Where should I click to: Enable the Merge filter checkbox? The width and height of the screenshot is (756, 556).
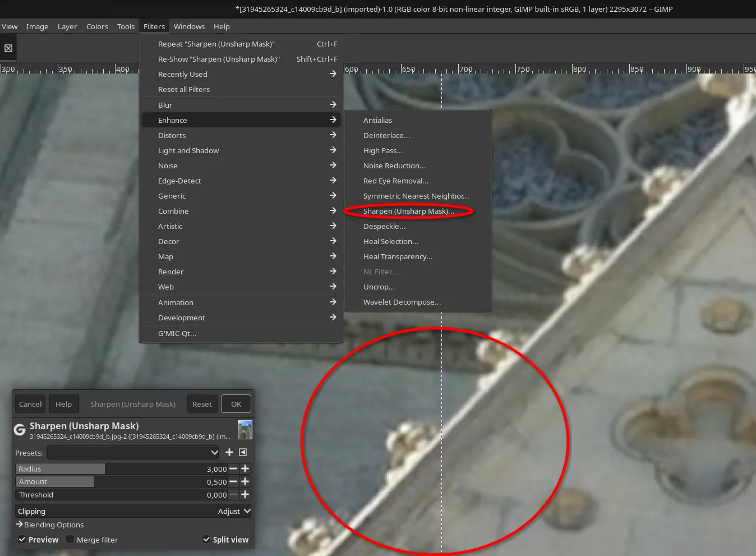(70, 539)
